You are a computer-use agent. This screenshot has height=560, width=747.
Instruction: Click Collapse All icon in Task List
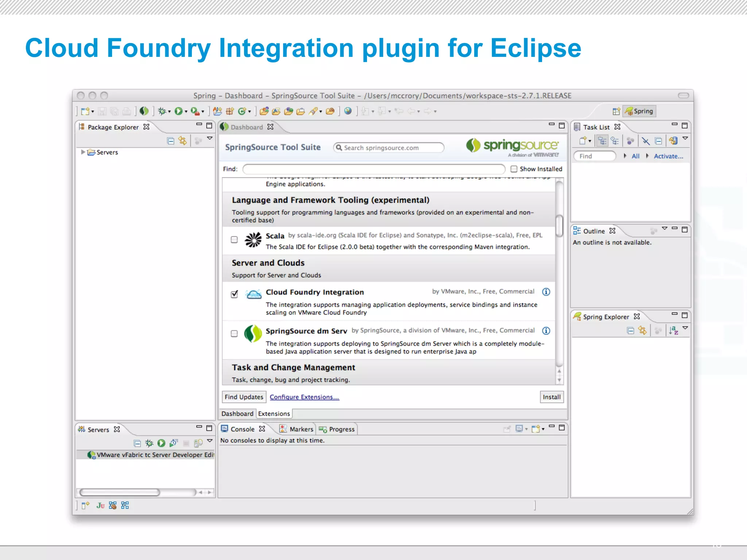coord(658,141)
